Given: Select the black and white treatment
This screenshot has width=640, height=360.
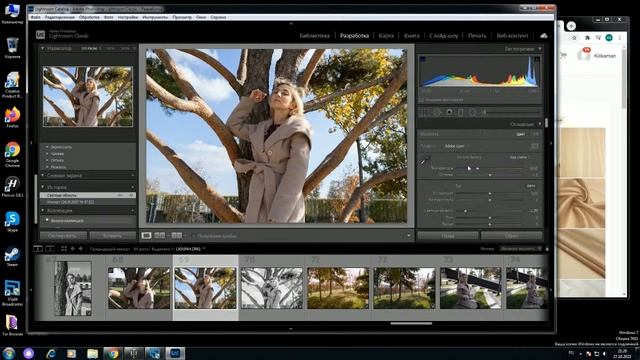Looking at the screenshot, I should pyautogui.click(x=535, y=134).
